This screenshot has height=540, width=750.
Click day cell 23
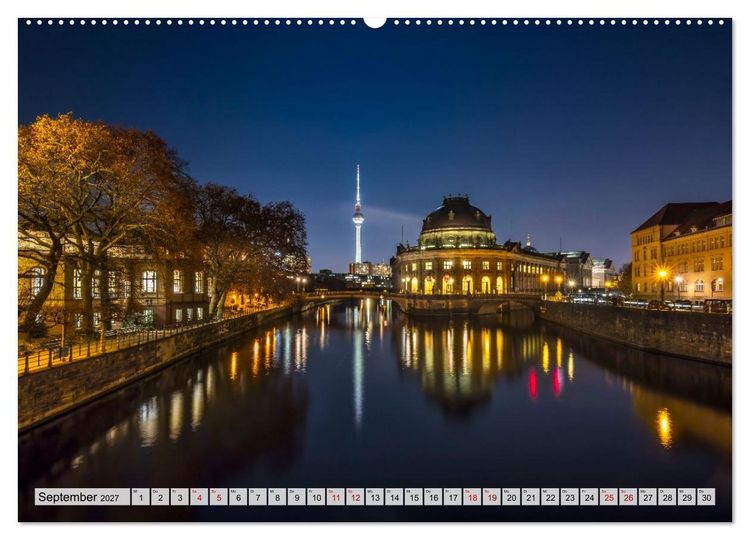(570, 496)
